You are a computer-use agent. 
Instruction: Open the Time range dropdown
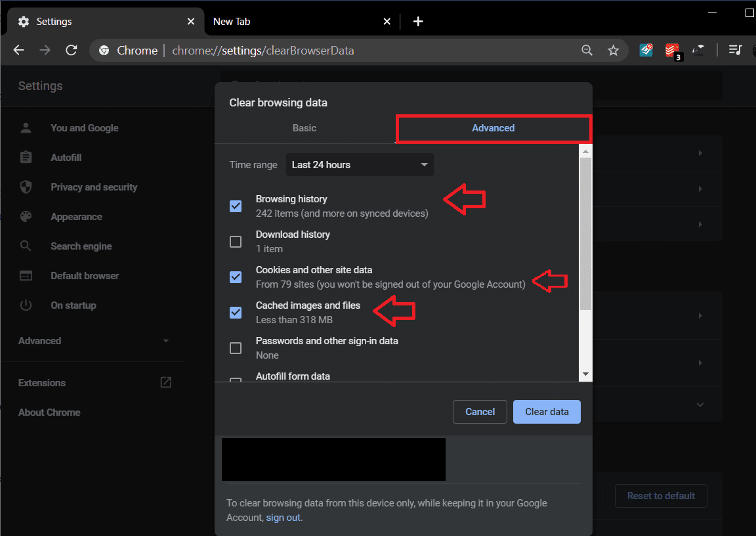360,165
